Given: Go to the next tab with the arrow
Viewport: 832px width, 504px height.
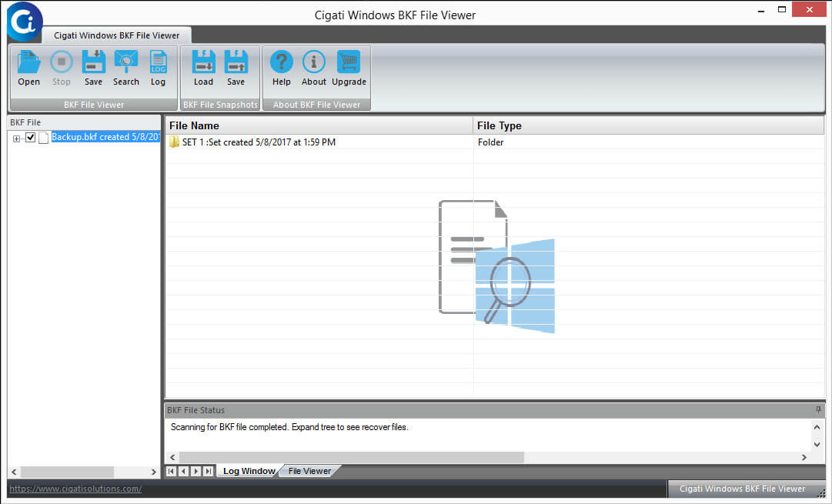Looking at the screenshot, I should tap(195, 471).
